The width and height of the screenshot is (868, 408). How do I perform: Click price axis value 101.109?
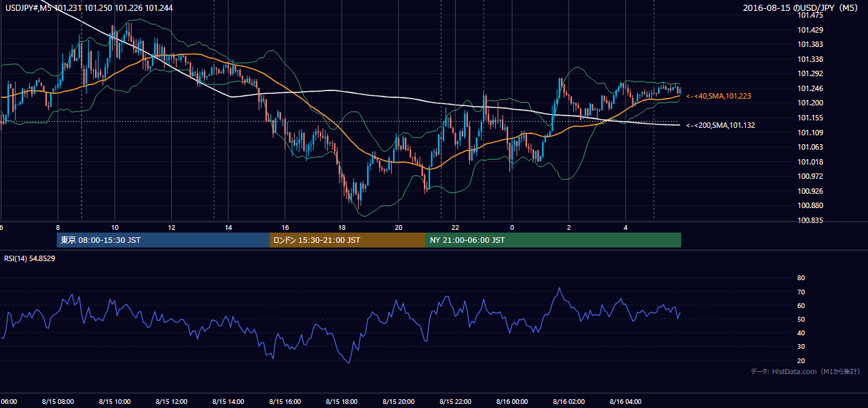click(810, 133)
